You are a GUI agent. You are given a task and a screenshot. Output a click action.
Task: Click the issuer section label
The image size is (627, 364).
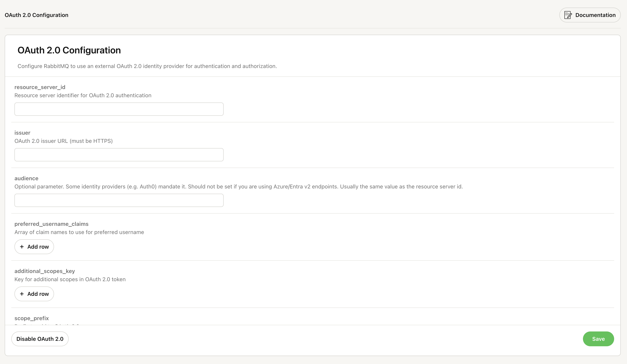22,133
